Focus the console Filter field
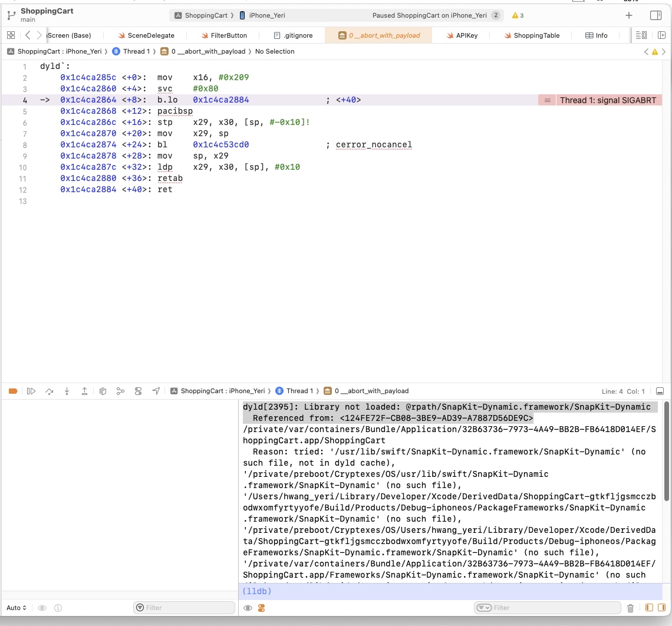Image resolution: width=672 pixels, height=626 pixels. point(547,608)
